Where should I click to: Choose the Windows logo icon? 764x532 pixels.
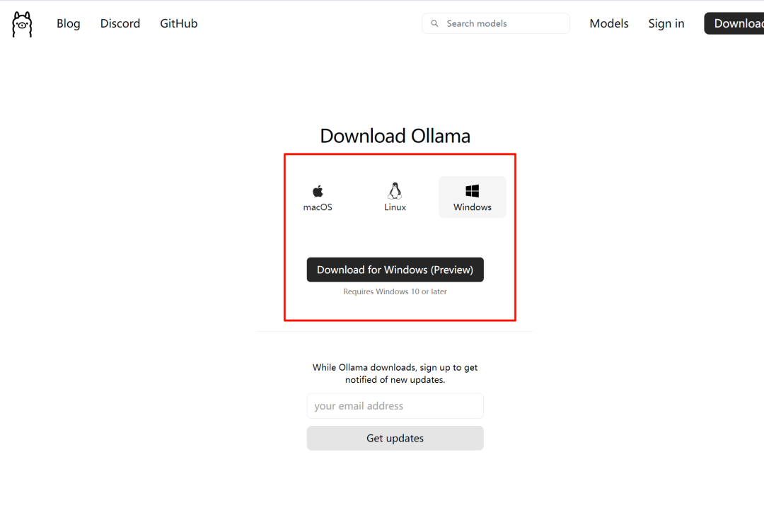coord(472,191)
